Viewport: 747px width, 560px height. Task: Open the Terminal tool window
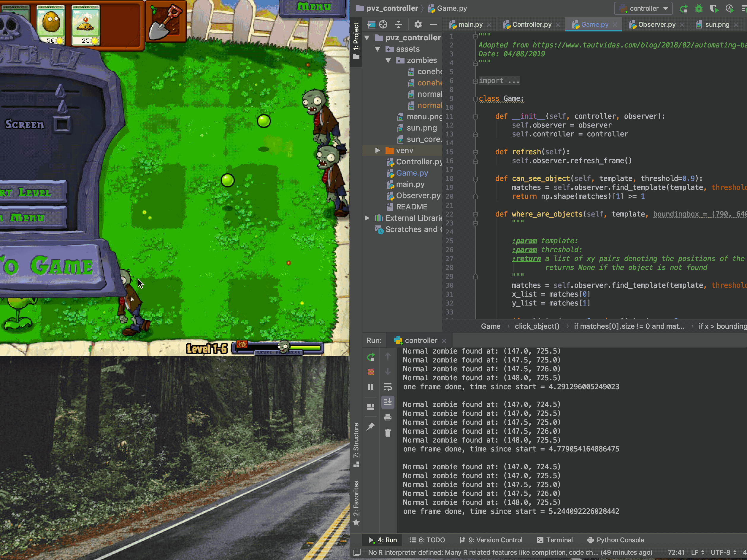coord(554,540)
